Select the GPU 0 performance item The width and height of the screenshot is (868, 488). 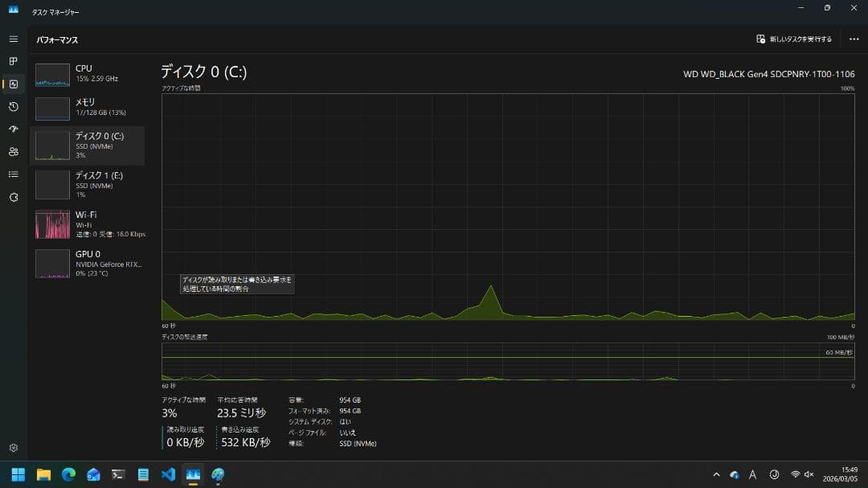[87, 262]
